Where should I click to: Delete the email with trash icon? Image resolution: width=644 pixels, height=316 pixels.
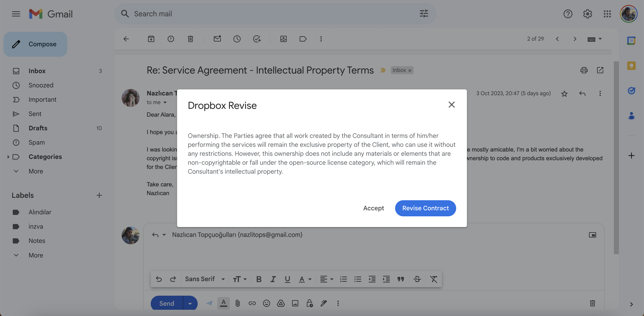point(190,39)
